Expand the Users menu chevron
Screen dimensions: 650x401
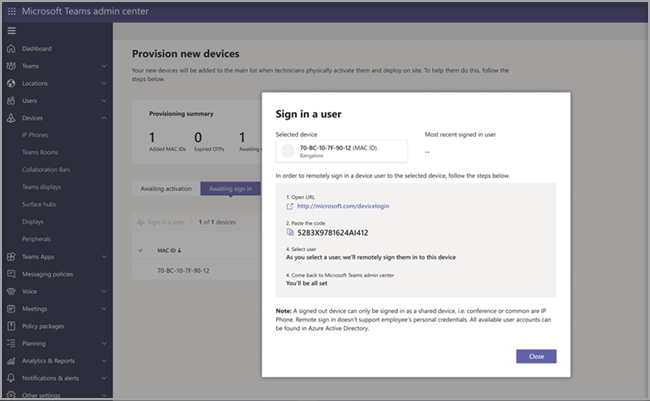pos(104,101)
